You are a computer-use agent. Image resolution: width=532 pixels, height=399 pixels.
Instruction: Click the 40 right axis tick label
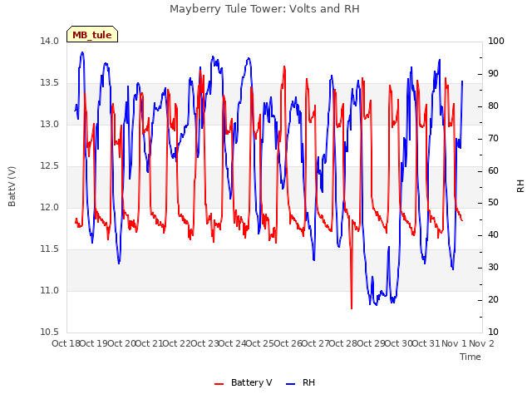tap(493, 234)
